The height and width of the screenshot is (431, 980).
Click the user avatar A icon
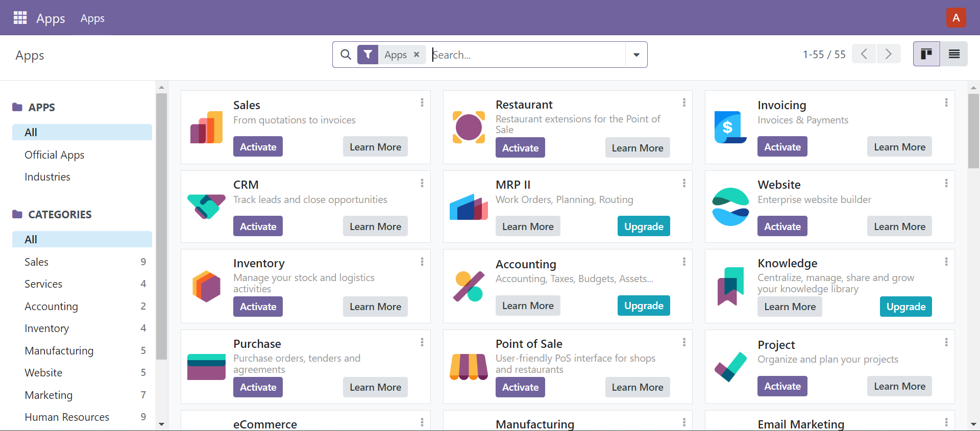point(956,18)
